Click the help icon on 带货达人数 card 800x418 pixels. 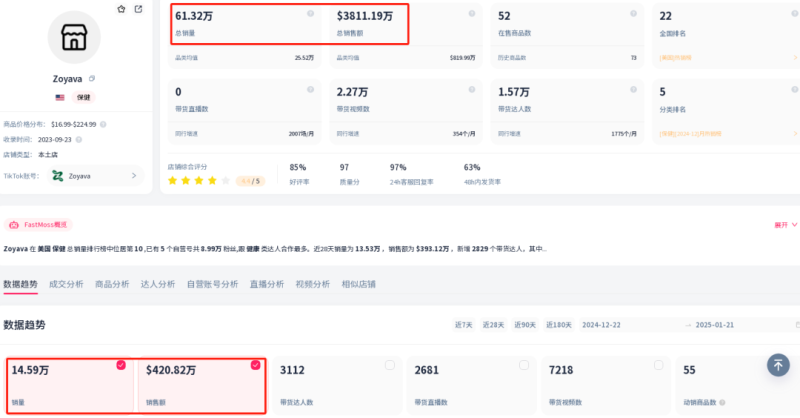(x=634, y=90)
